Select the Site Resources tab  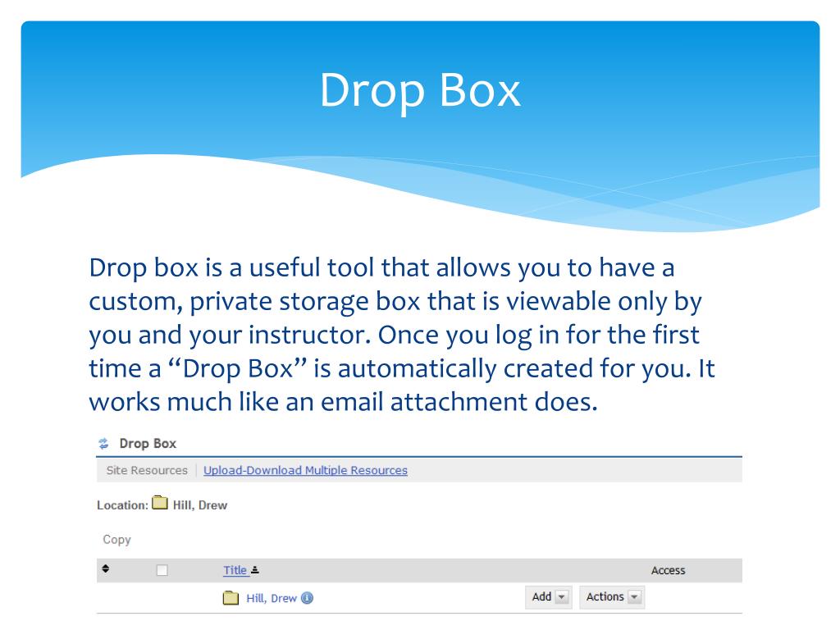coord(147,470)
